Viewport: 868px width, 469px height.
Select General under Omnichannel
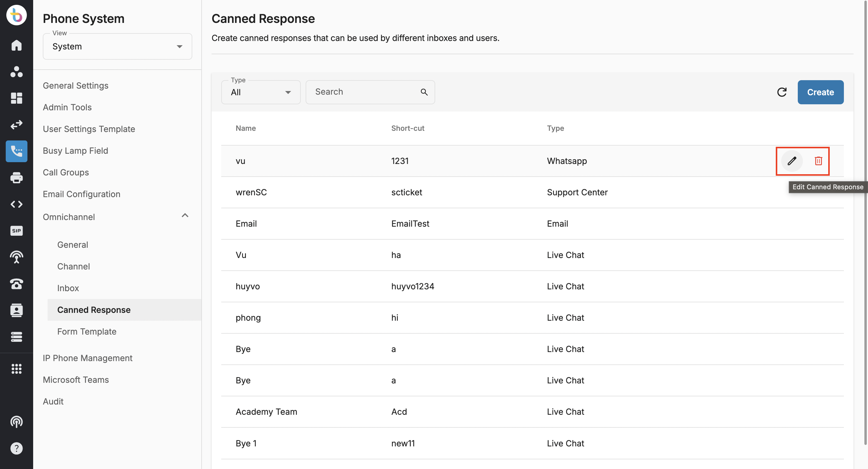[72, 245]
